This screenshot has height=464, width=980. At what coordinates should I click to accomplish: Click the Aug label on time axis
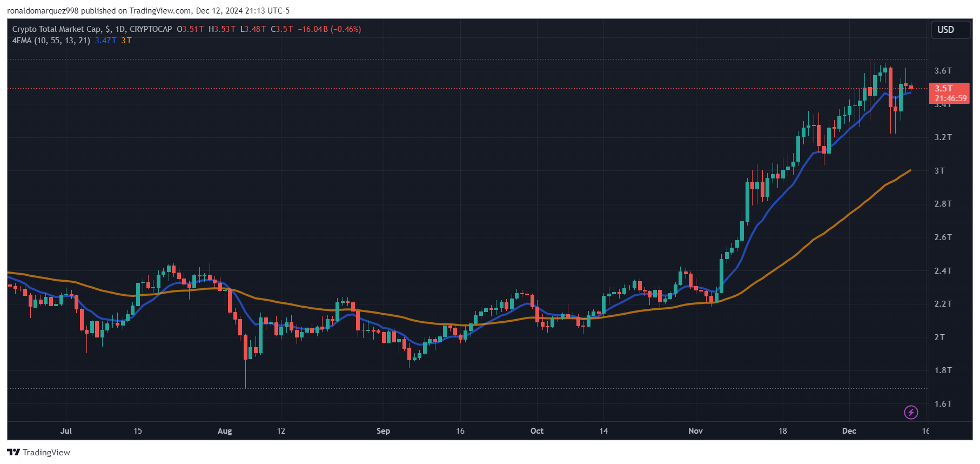click(225, 431)
